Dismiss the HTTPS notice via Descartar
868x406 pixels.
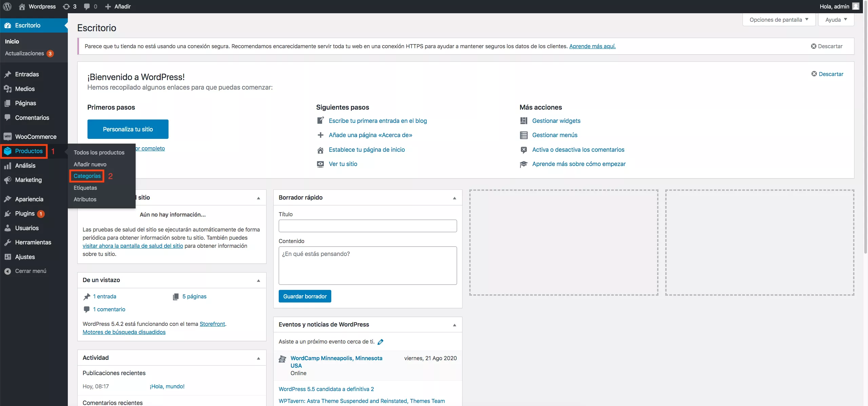(x=827, y=46)
